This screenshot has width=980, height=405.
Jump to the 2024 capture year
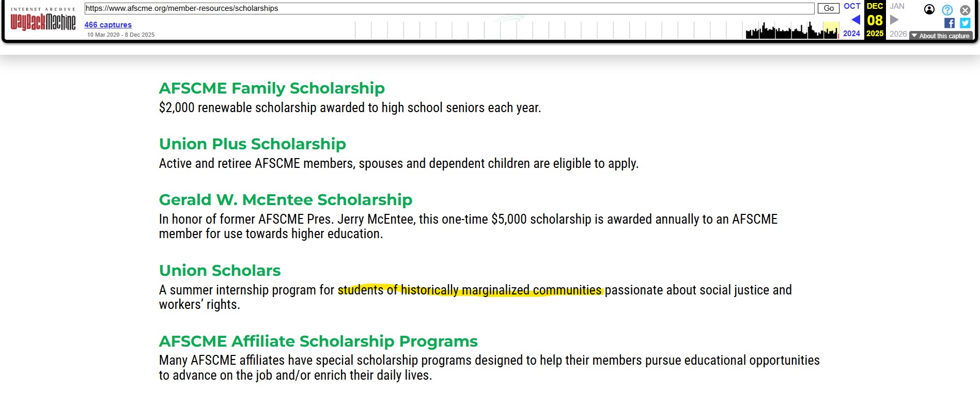point(851,34)
